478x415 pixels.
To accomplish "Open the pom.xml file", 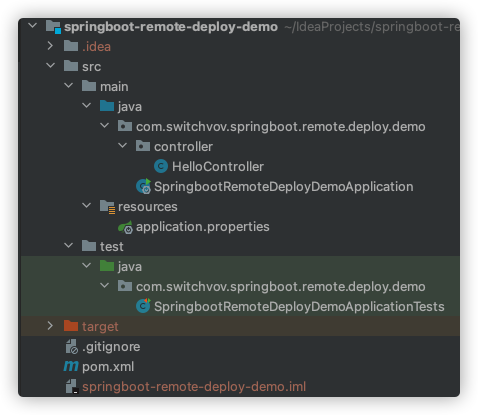I will click(x=108, y=367).
